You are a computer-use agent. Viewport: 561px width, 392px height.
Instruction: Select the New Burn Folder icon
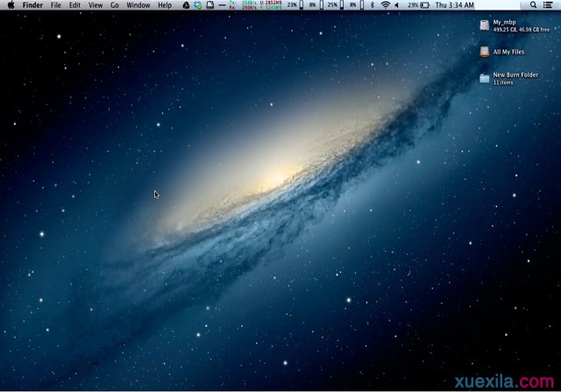pos(485,78)
